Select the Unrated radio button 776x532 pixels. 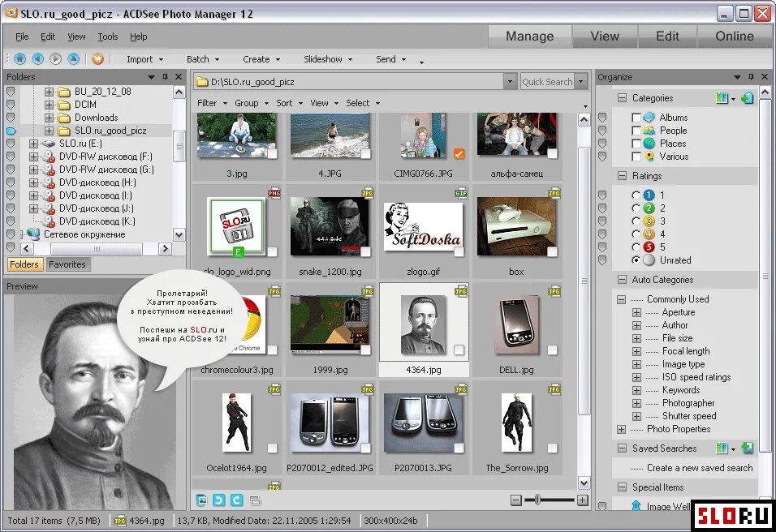pos(636,260)
